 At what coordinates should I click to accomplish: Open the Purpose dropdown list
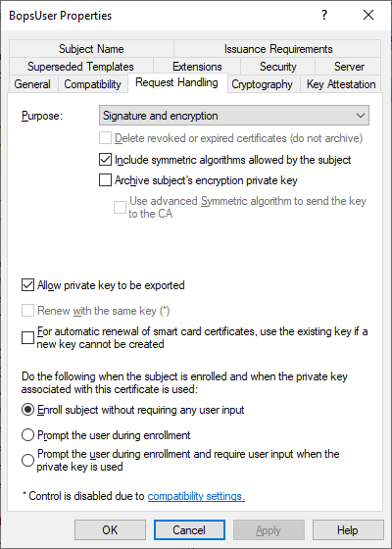click(x=234, y=116)
